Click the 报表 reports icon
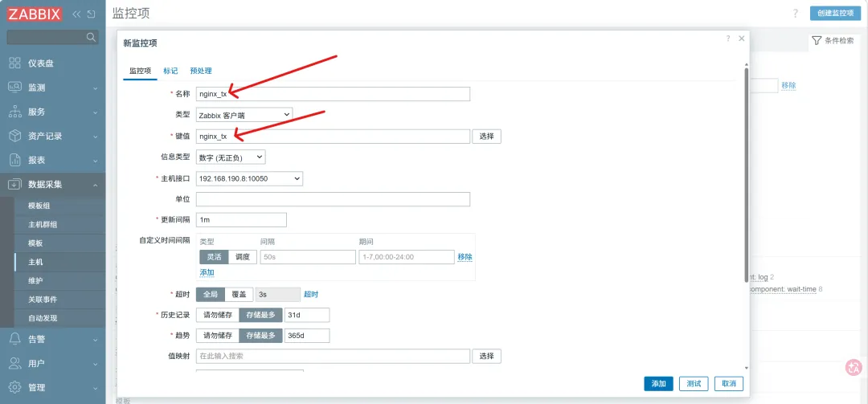This screenshot has height=404, width=868. coord(15,160)
